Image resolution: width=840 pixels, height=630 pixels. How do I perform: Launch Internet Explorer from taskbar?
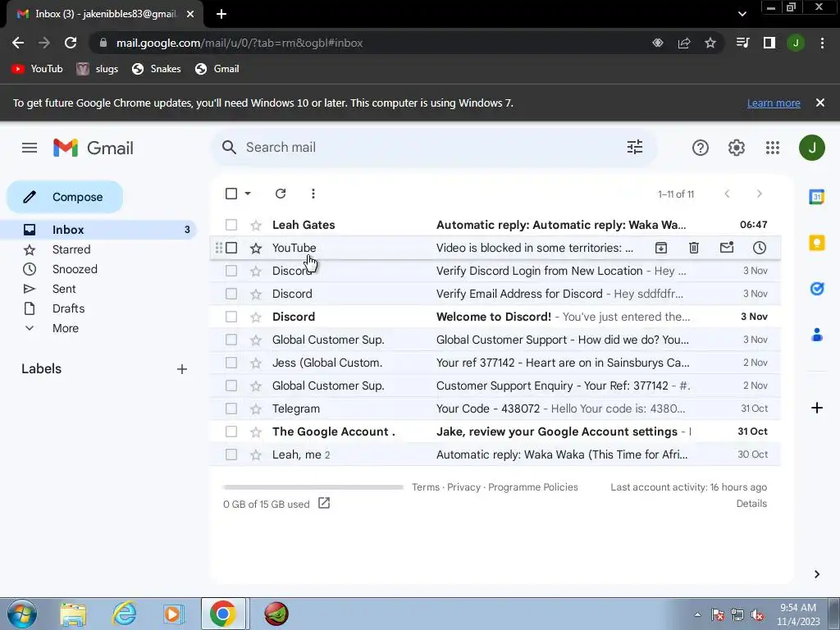point(124,614)
